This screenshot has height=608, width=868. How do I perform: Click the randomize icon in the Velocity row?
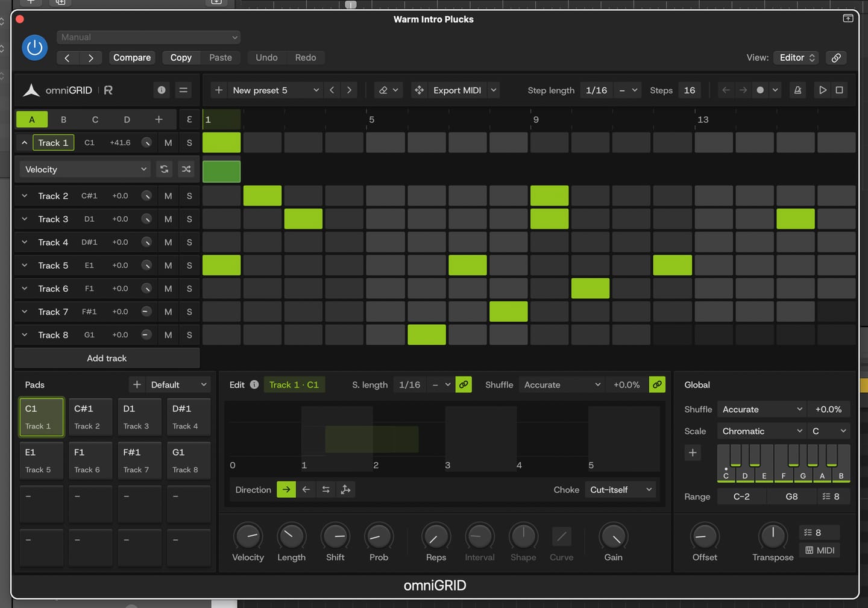coord(186,169)
